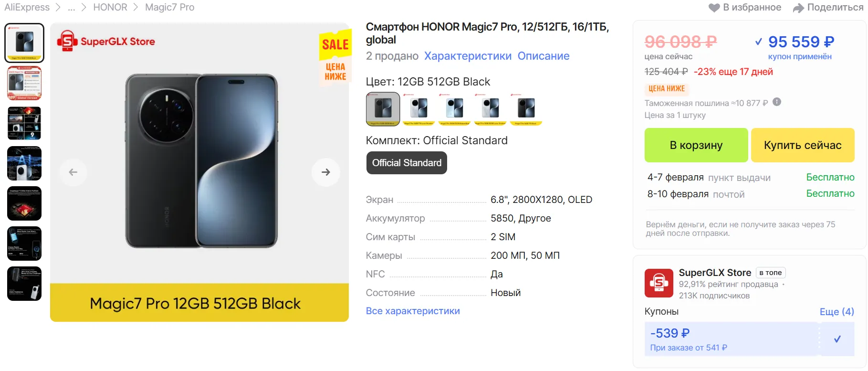This screenshot has width=868, height=371.
Task: Select the Official Standard kit option
Action: pos(407,163)
